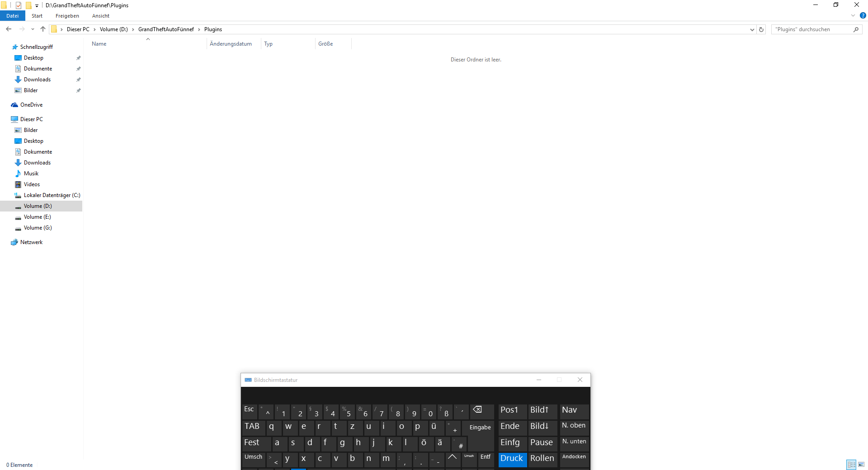
Task: Open pinned Desktop under Schnellzugriff
Action: (x=33, y=58)
